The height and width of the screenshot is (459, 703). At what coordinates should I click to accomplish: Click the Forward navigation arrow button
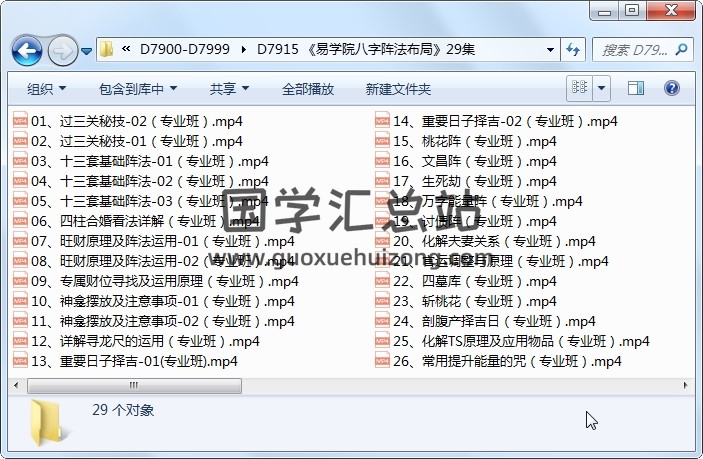coord(61,48)
